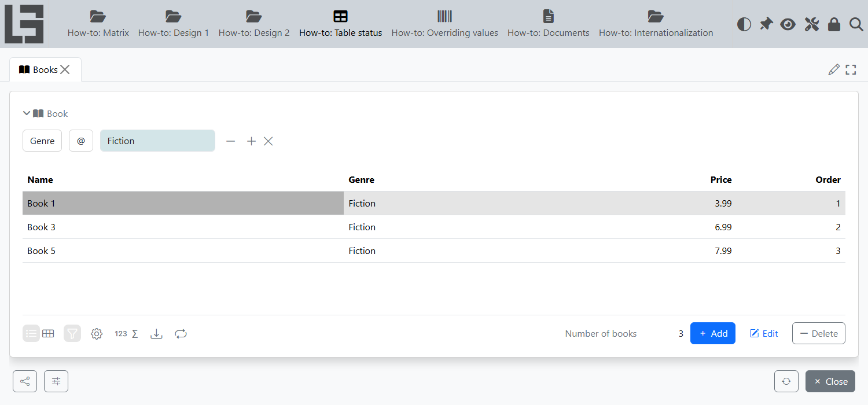Toggle the eye visibility icon
This screenshot has height=405, width=868.
(788, 24)
